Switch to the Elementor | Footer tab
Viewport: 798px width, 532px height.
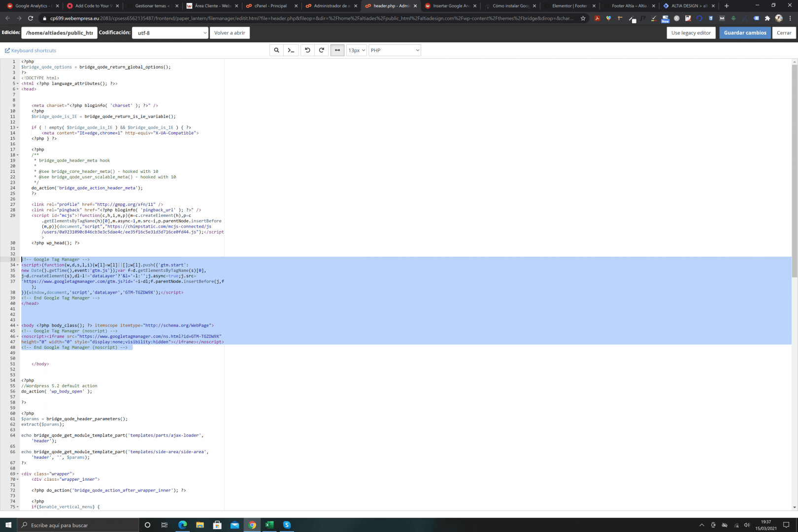(569, 6)
